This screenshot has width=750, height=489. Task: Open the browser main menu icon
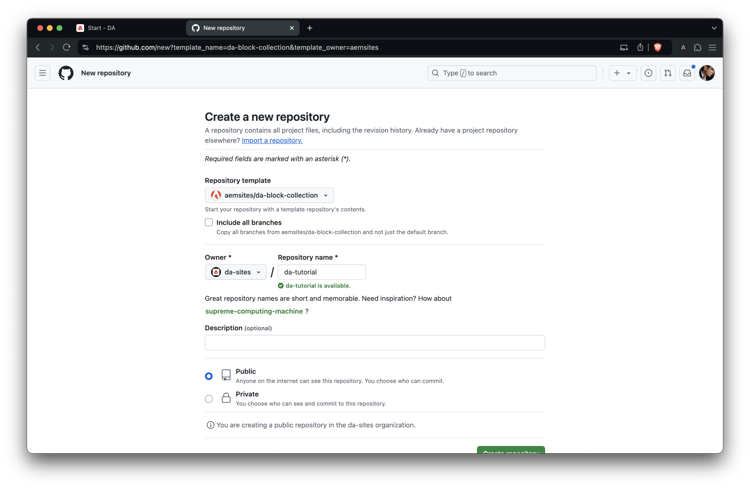(x=712, y=47)
